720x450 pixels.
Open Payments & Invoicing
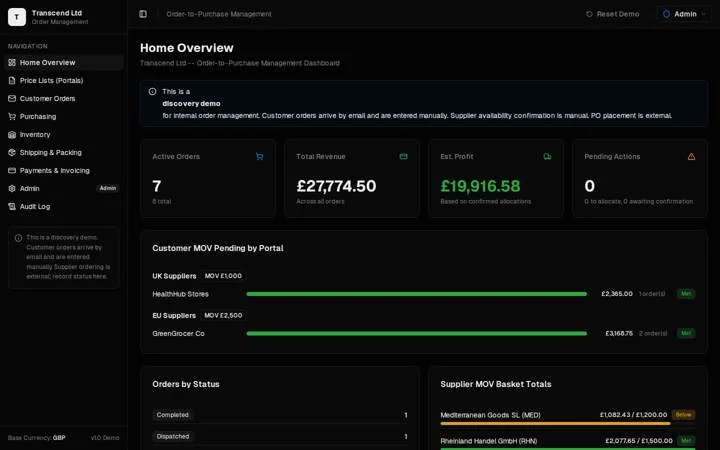tap(63, 170)
